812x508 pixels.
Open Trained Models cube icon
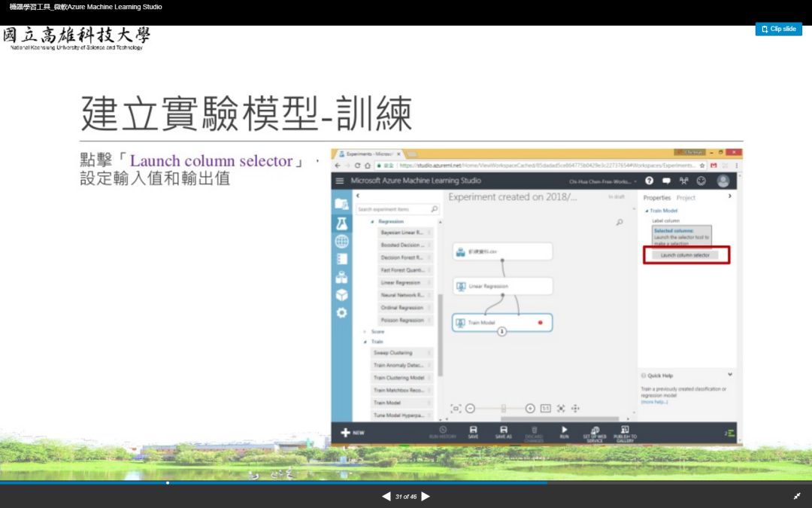[x=341, y=295]
